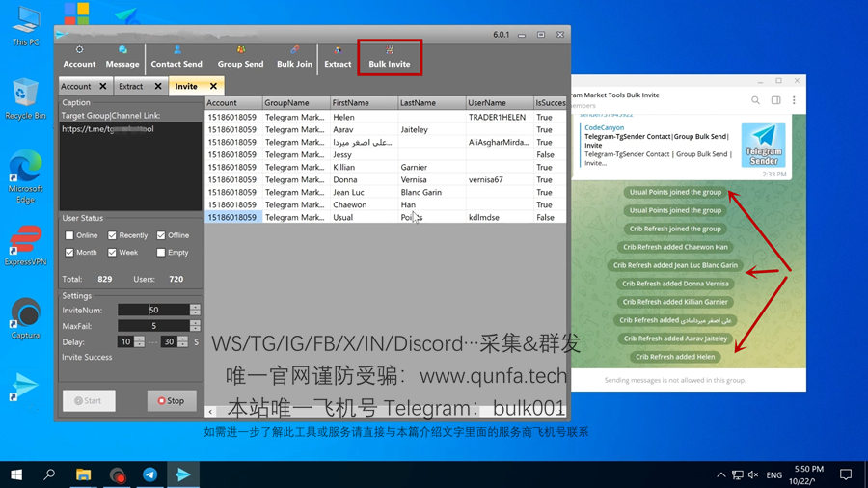The image size is (868, 488).
Task: Open the Extract tool
Action: point(338,58)
